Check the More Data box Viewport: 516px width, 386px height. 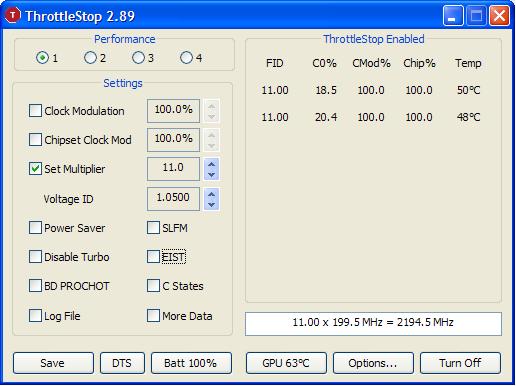153,316
